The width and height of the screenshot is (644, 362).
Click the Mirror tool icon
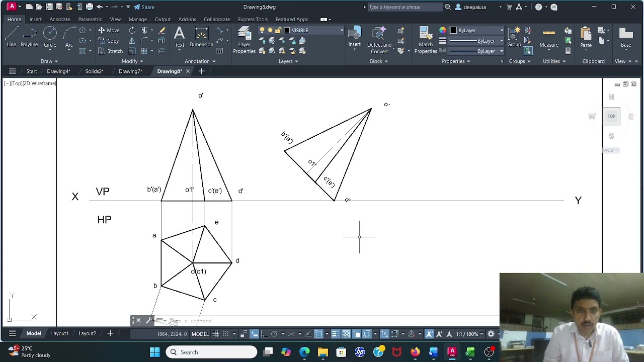tap(132, 41)
